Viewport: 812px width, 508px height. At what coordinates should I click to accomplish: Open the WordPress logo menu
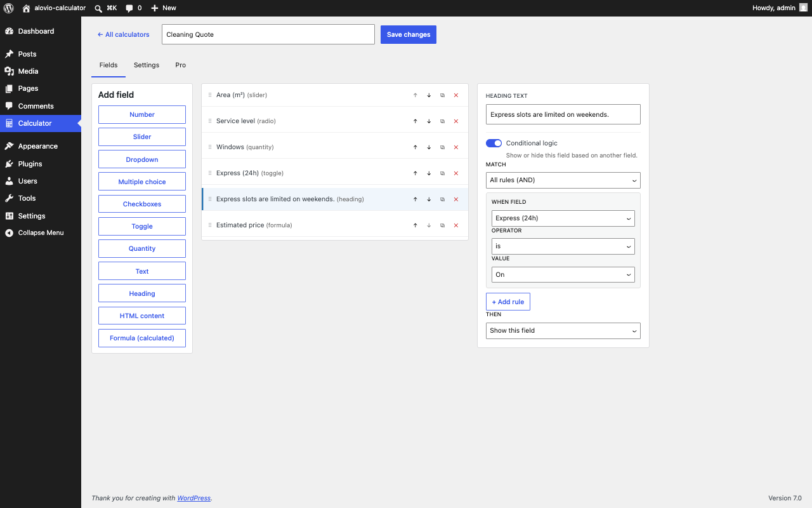[9, 8]
